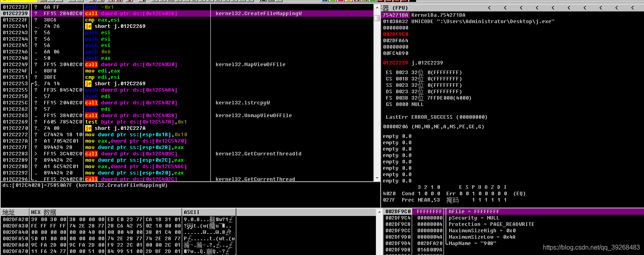Select the UNICODE j.exe path string
Screen dimensions: 644x255
pyautogui.click(x=483, y=22)
